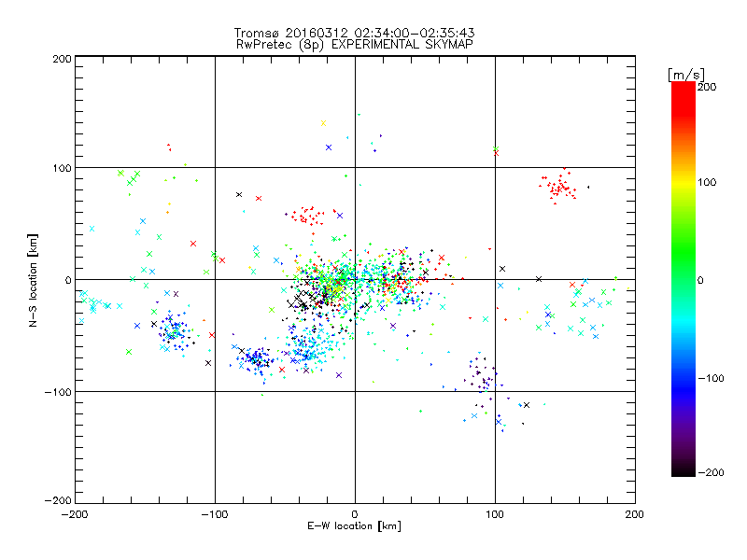
Task: Click the yellow X marker near the top
Action: coord(323,123)
